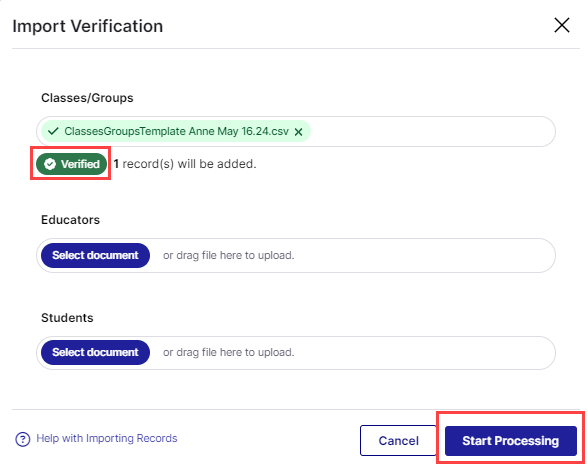
Task: Remove the uploaded ClassesGroupsTemplate csv file
Action: (x=298, y=132)
